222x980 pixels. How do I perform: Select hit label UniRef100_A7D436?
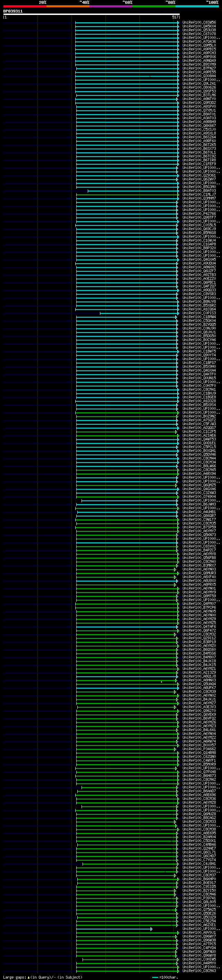[x=199, y=41]
